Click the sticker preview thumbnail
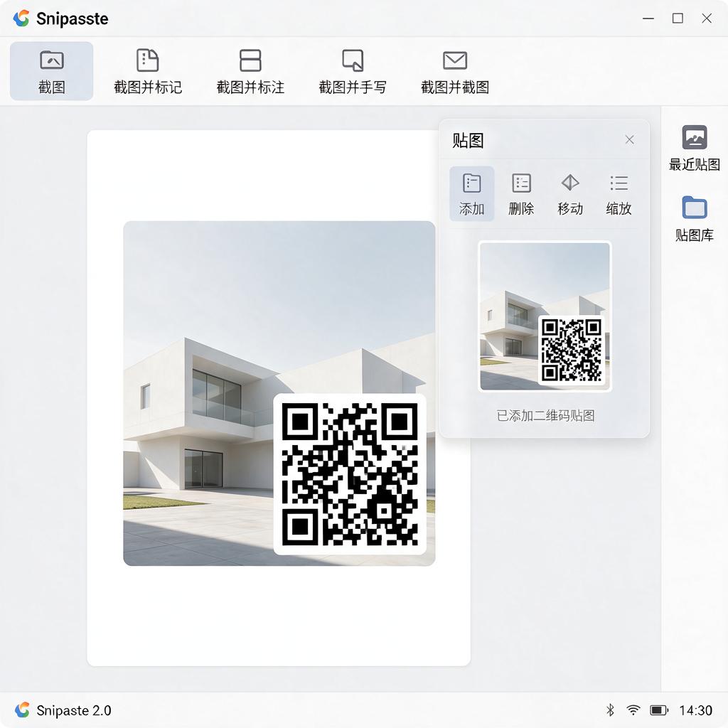Viewport: 728px width, 728px height. coord(545,316)
